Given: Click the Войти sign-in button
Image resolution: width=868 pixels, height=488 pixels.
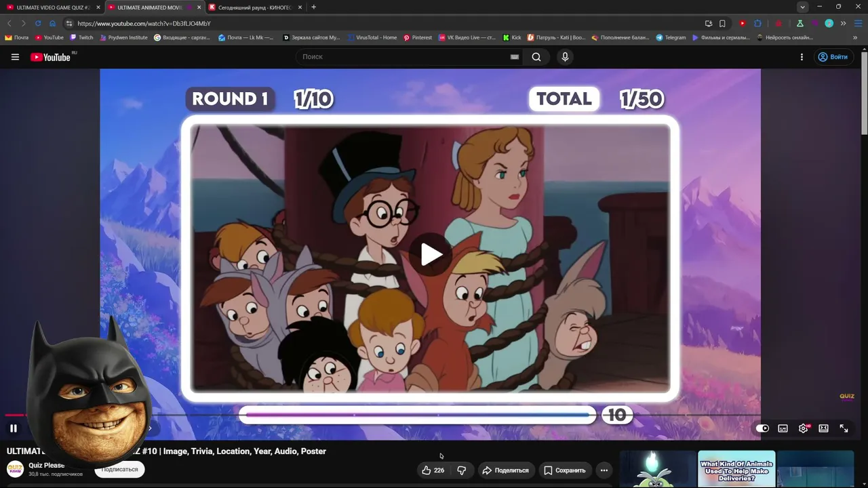Looking at the screenshot, I should [x=833, y=57].
